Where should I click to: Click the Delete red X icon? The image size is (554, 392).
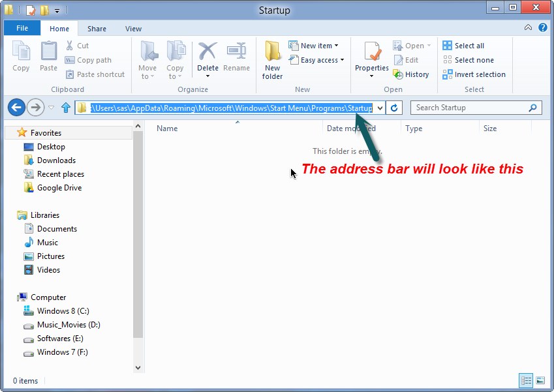coord(208,52)
